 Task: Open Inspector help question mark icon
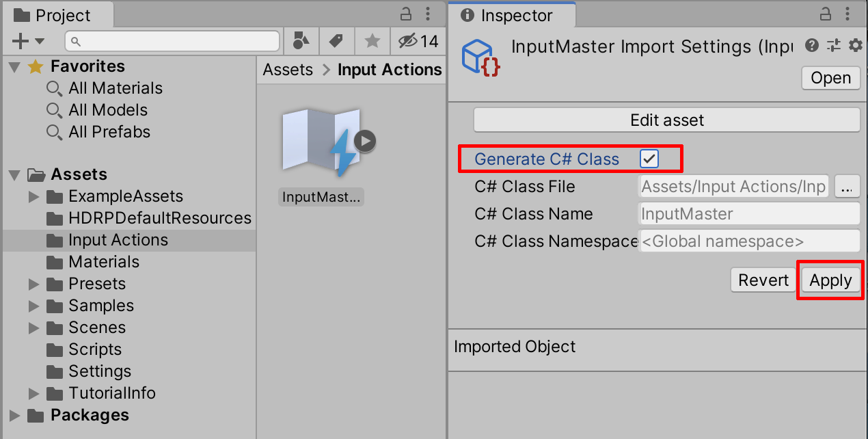tap(812, 46)
